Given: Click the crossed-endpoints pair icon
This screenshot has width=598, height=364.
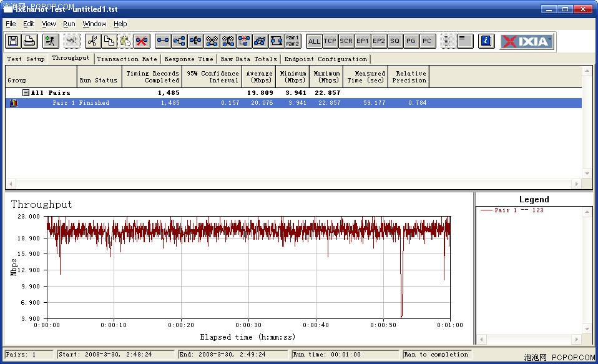Looking at the screenshot, I should (212, 41).
